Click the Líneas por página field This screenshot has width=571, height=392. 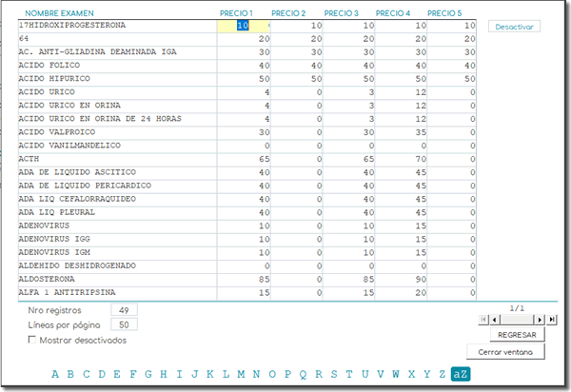[124, 324]
